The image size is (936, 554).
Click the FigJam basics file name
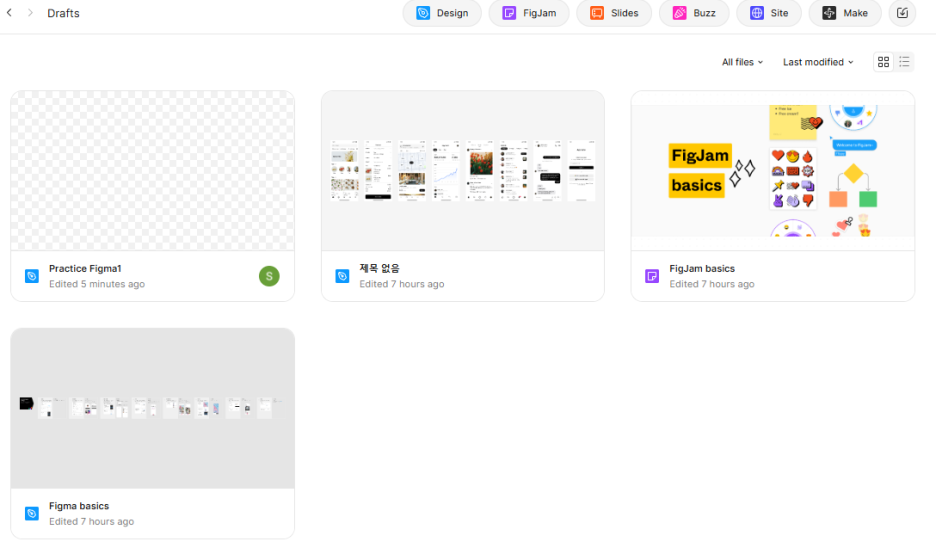coord(702,269)
